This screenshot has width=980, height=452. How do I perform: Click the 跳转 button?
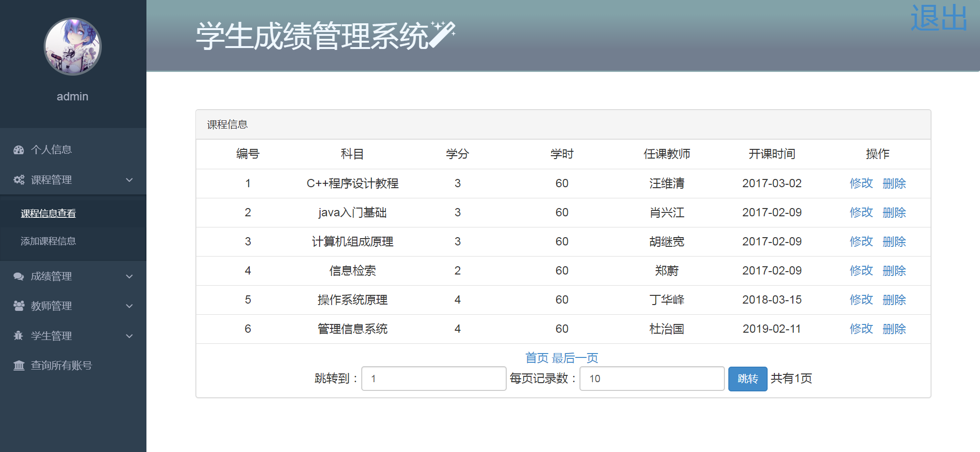748,379
